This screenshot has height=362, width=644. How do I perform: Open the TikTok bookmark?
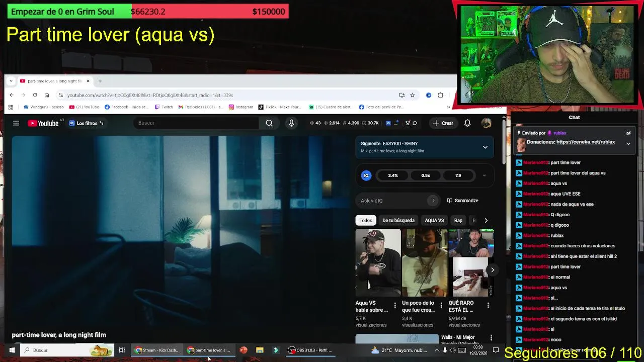pyautogui.click(x=280, y=107)
